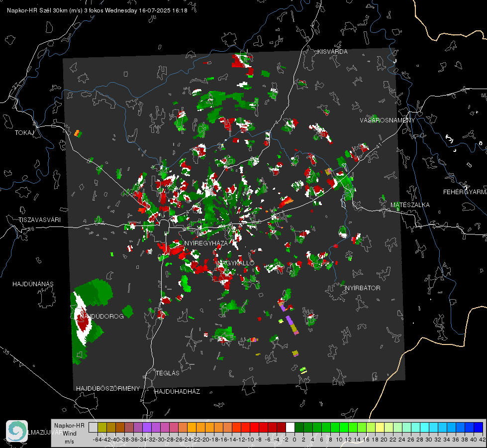Viewport: 487px width, 448px height.
Task: Pick the bright green swatch between 10 and 12
Action: tap(344, 427)
